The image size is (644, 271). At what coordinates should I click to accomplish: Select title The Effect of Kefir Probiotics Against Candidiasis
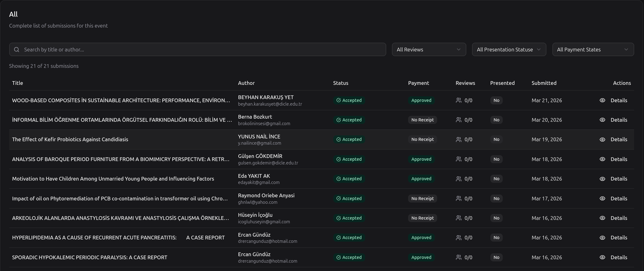(x=70, y=139)
